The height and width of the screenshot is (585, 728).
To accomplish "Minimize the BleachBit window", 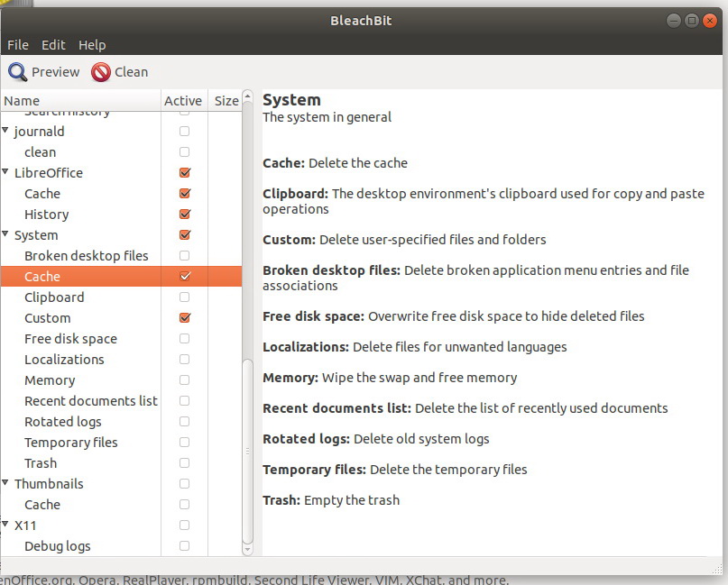I will point(673,21).
